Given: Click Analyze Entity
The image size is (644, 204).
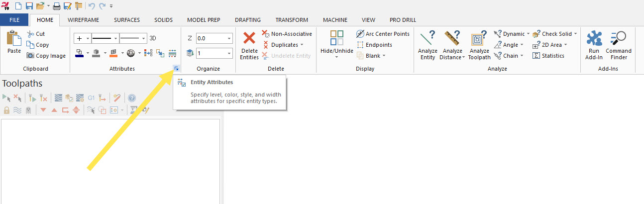Looking at the screenshot, I should click(x=428, y=45).
